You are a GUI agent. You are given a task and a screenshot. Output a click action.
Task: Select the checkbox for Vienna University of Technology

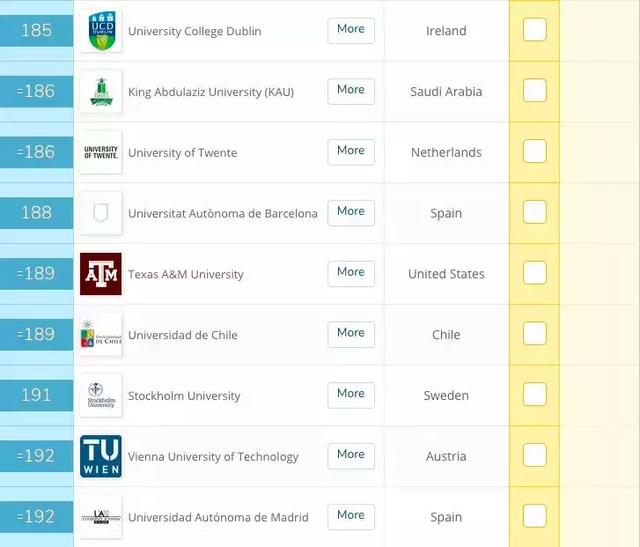tap(535, 455)
